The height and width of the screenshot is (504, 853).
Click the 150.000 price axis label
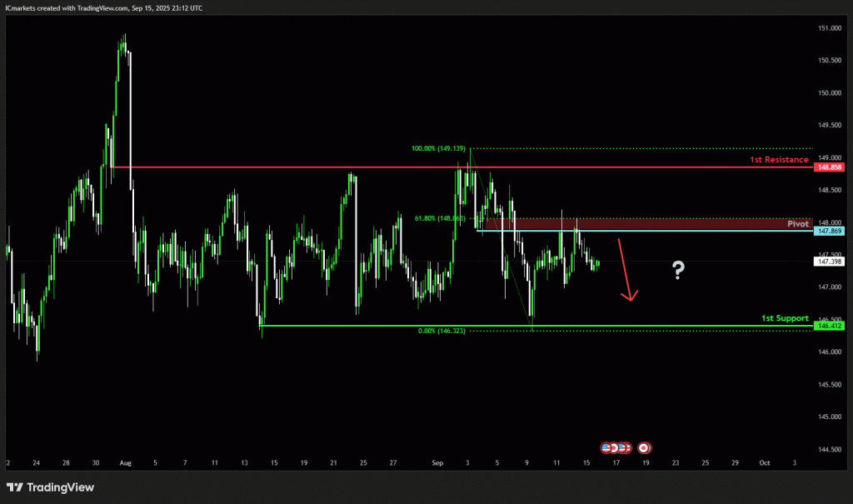830,93
